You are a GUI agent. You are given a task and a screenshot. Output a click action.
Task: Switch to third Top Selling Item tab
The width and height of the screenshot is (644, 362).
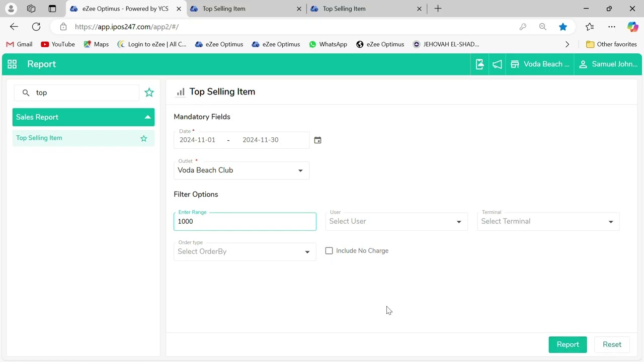pyautogui.click(x=366, y=9)
